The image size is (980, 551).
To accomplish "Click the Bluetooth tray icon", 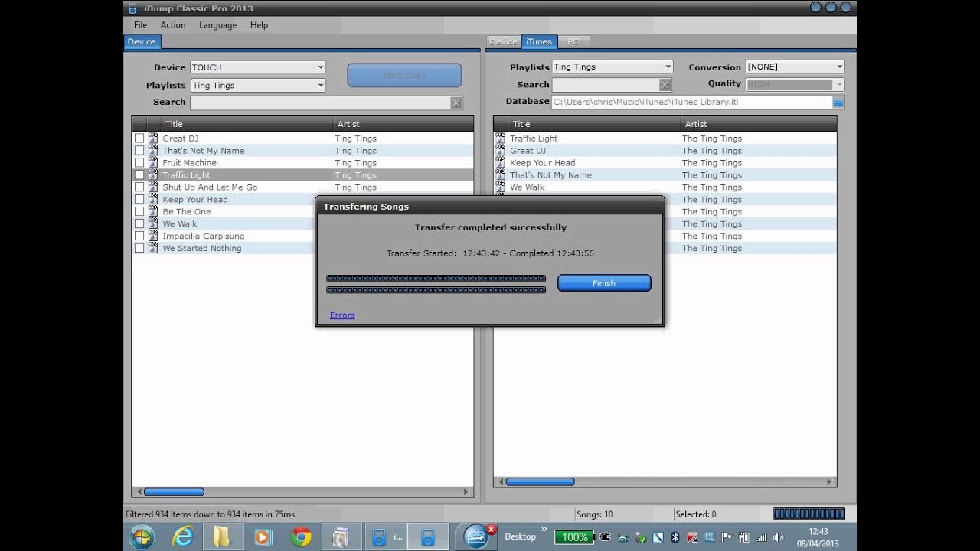I will click(x=675, y=537).
